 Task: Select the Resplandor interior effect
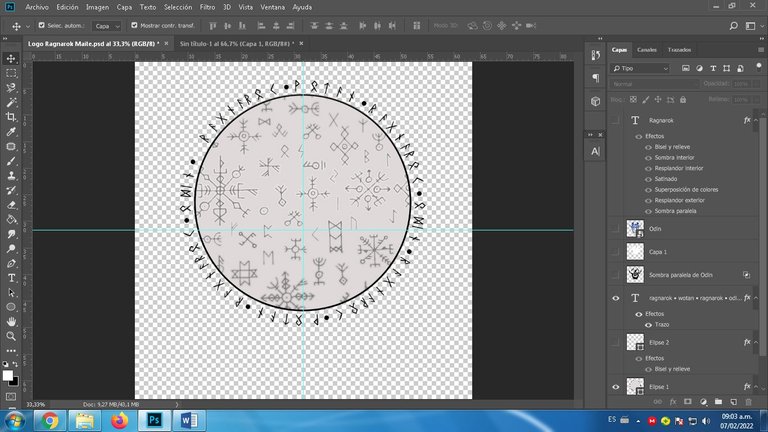pyautogui.click(x=679, y=168)
